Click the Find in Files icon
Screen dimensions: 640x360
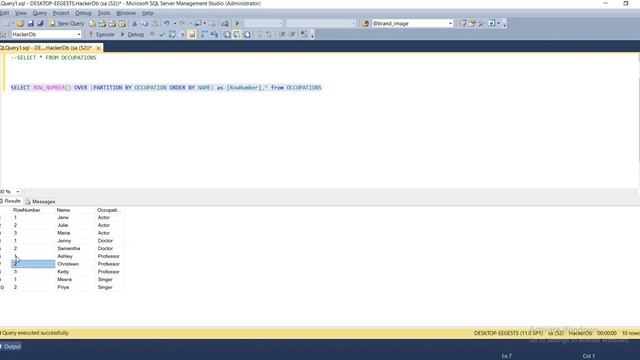[x=365, y=23]
